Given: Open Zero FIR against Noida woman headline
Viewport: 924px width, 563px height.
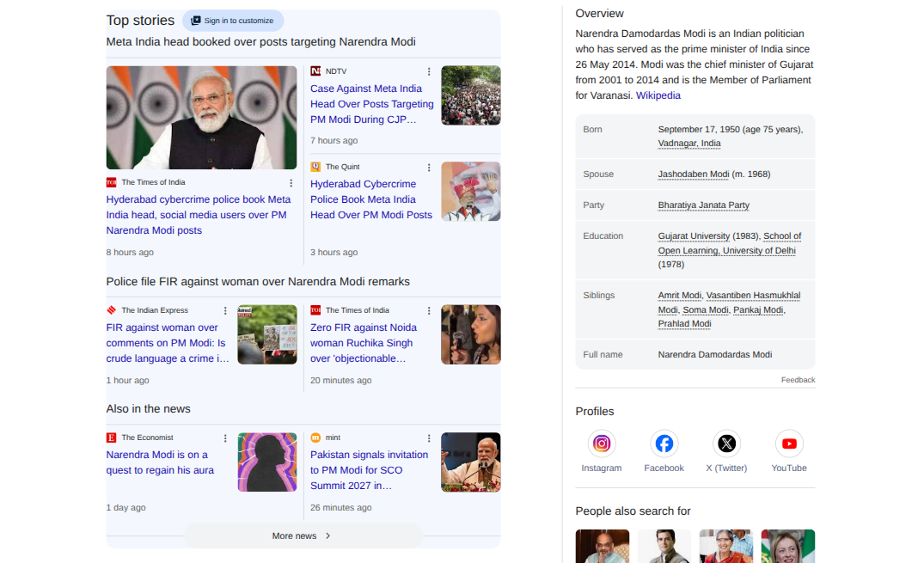Looking at the screenshot, I should tap(364, 342).
